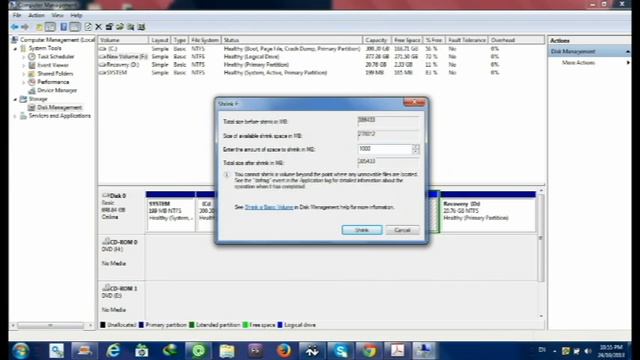Expand the Performance tree node

[24, 82]
